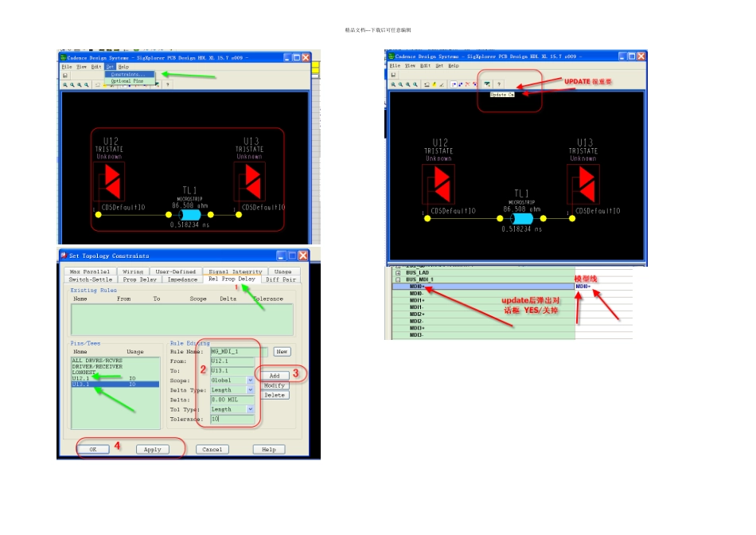Click the help question mark icon in right window
This screenshot has height=535, width=756.
[499, 84]
